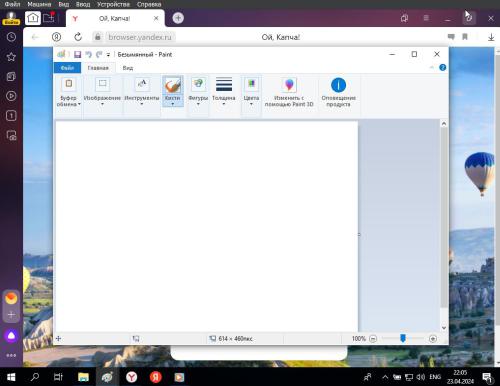Click the bookmark icon in the address bar
This screenshot has height=386, width=500.
(x=465, y=37)
